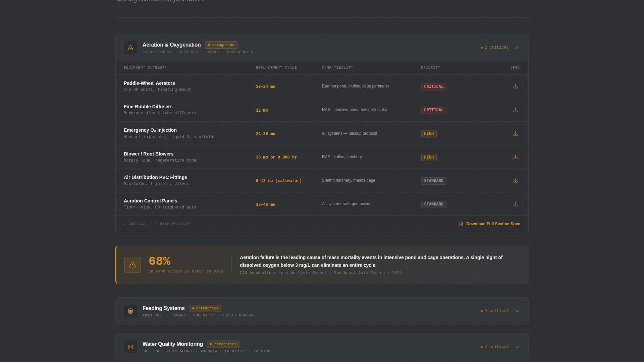Expand the Feeding Systems section
Viewport: 644px width, 362px height.
(517, 311)
